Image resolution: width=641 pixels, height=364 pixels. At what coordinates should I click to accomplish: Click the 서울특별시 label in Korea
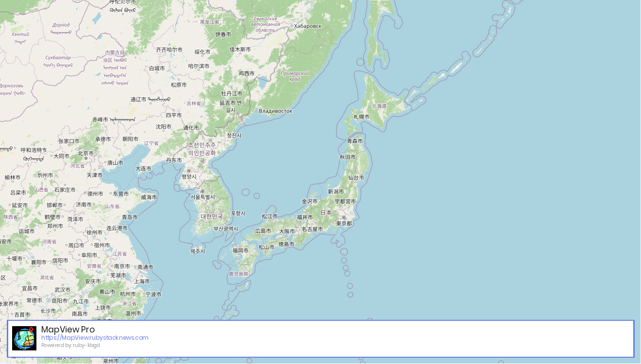202,198
